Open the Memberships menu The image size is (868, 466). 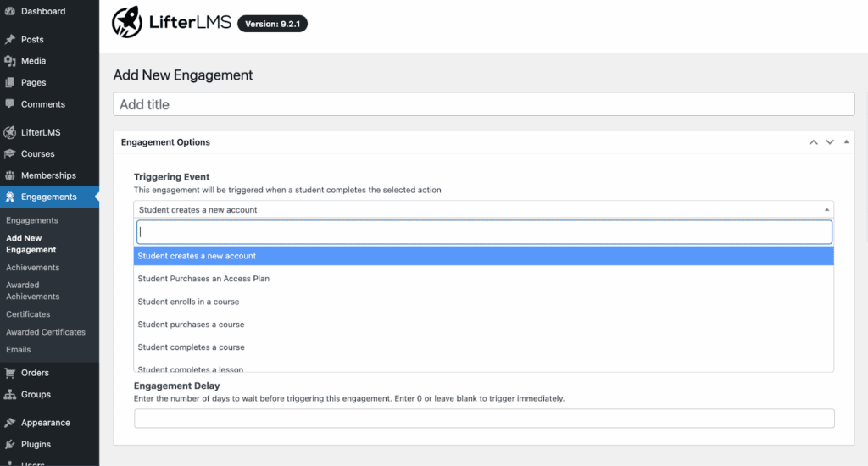(x=49, y=175)
